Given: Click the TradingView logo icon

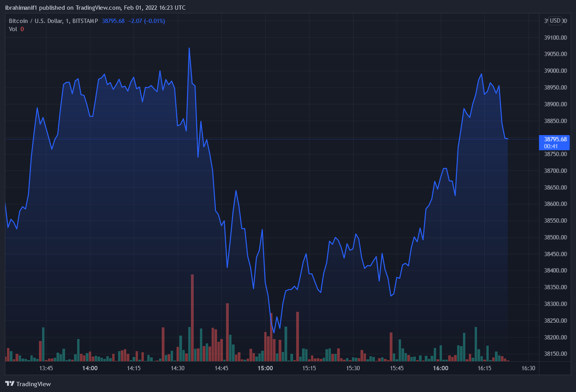Looking at the screenshot, I should [10, 384].
